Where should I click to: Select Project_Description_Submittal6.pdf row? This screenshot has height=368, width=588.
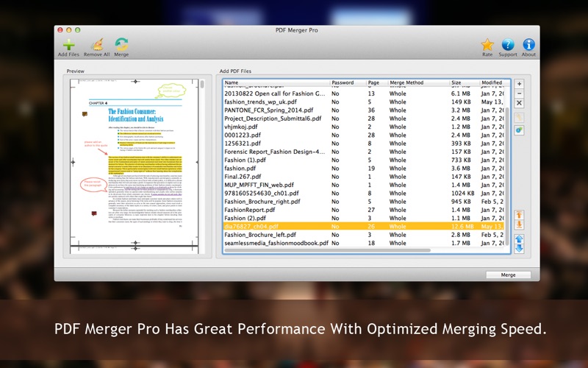pyautogui.click(x=364, y=118)
